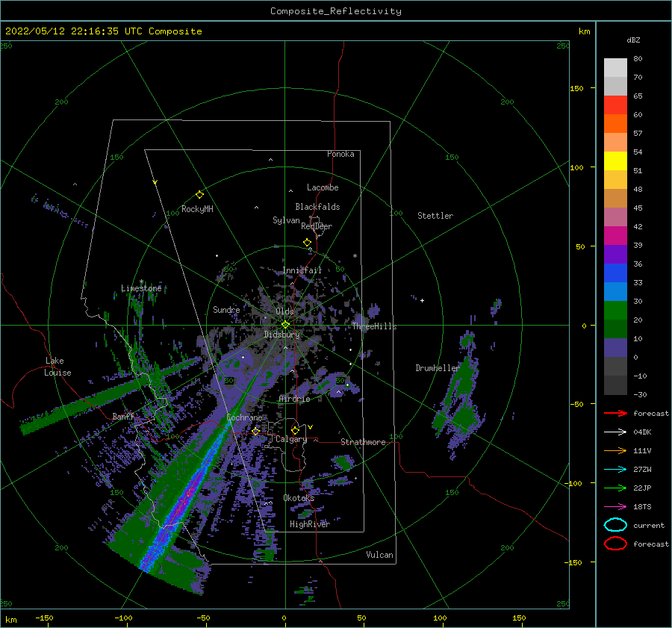Click the magenta 18TS arrow legend icon
Screen dimensions: 672x628
click(x=615, y=507)
